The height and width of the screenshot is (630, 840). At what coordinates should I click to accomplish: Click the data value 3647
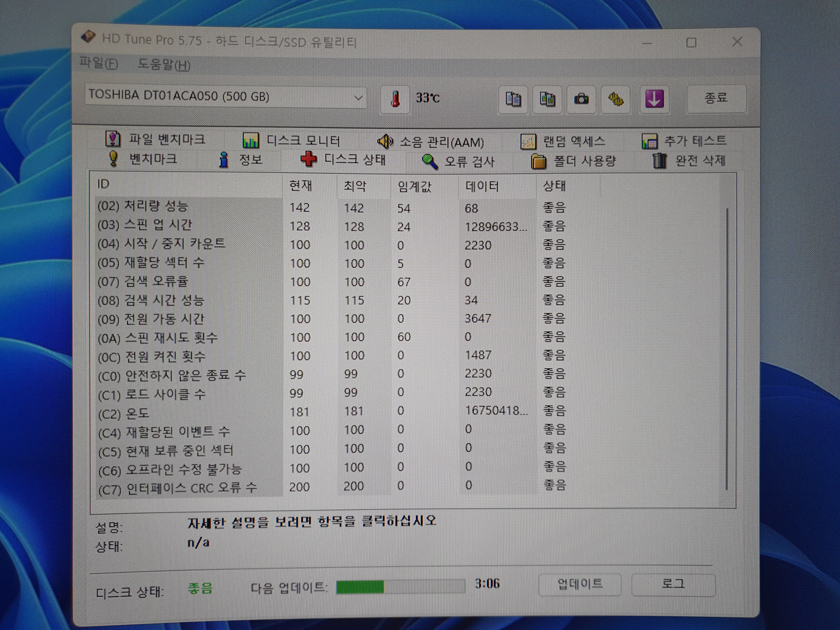478,318
